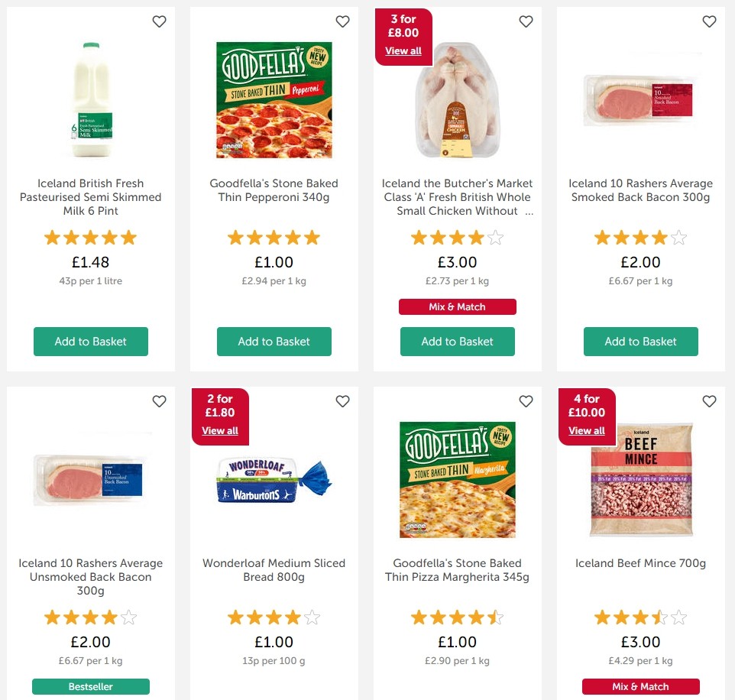The height and width of the screenshot is (700, 735).
Task: Click the milk bottle product image
Action: (90, 99)
